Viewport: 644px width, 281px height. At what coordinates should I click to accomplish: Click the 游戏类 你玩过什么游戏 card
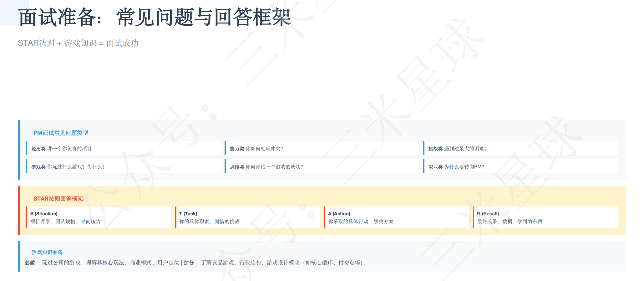coord(123,166)
